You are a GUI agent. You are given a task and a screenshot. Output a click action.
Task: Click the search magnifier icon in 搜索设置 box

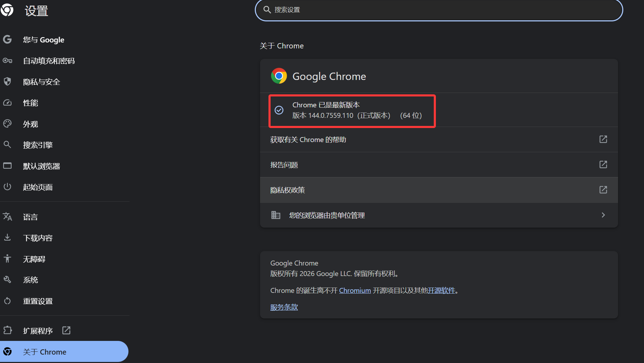[267, 10]
